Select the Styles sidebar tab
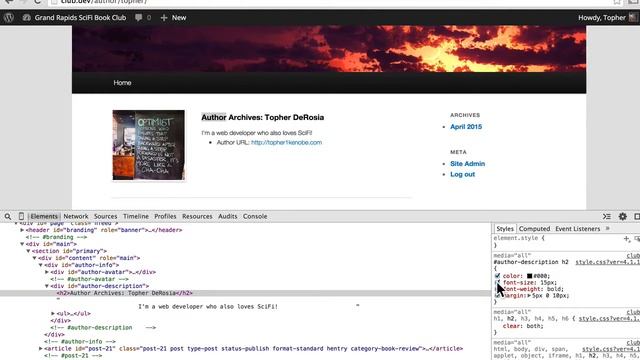The image size is (640, 360). [505, 229]
